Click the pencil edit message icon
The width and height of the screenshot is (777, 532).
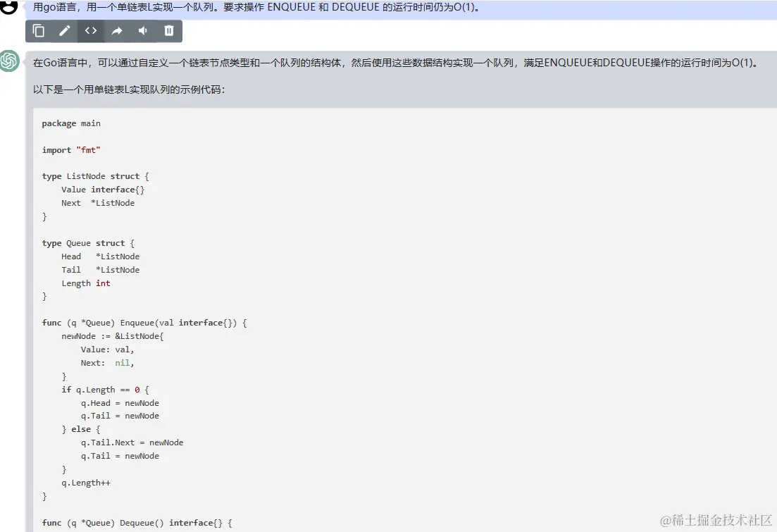(64, 31)
